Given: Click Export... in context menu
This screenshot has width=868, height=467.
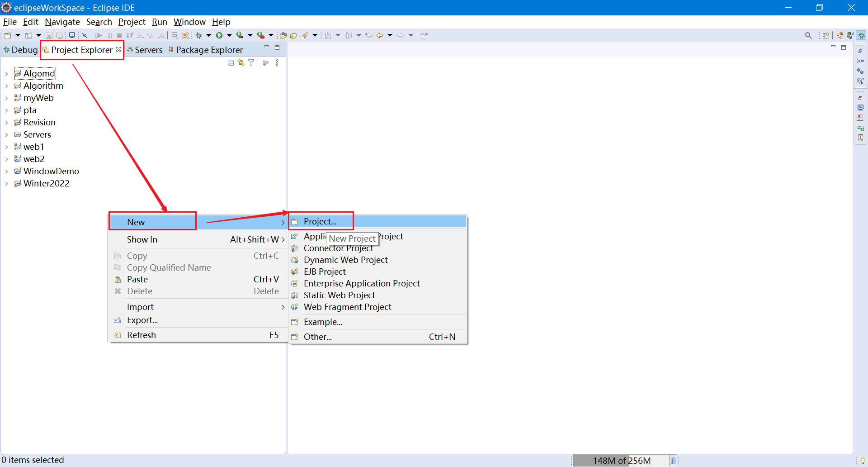Looking at the screenshot, I should tap(198, 320).
